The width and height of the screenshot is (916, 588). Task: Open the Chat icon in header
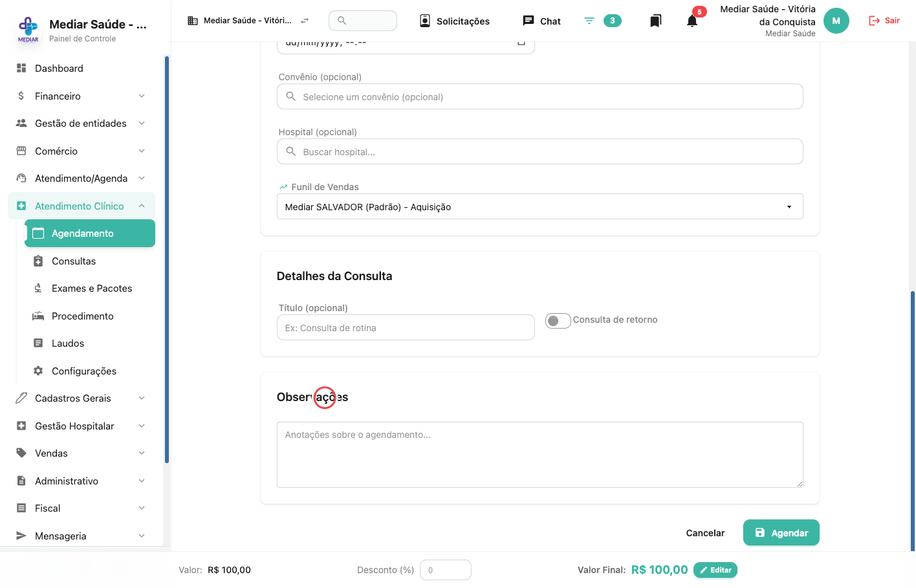(x=529, y=21)
